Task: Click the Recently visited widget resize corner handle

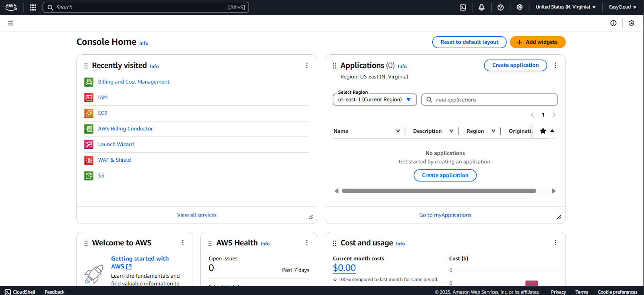Action: (x=311, y=217)
